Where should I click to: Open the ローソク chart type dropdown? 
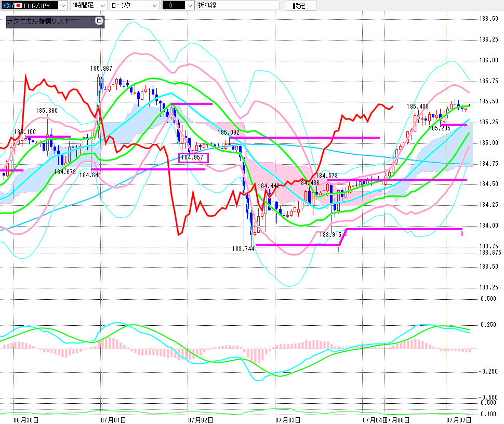135,6
